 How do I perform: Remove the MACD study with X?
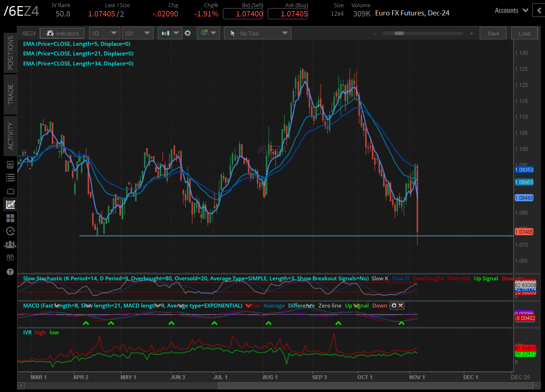[x=401, y=305]
